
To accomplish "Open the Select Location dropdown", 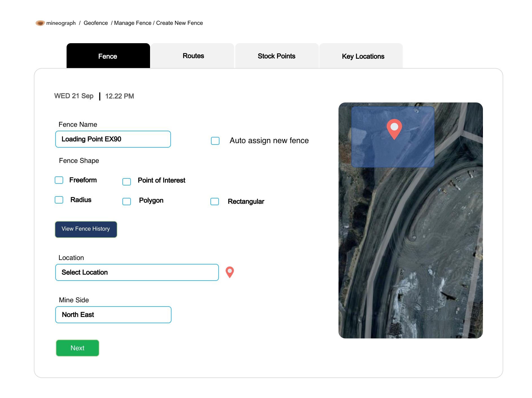I will [x=137, y=272].
